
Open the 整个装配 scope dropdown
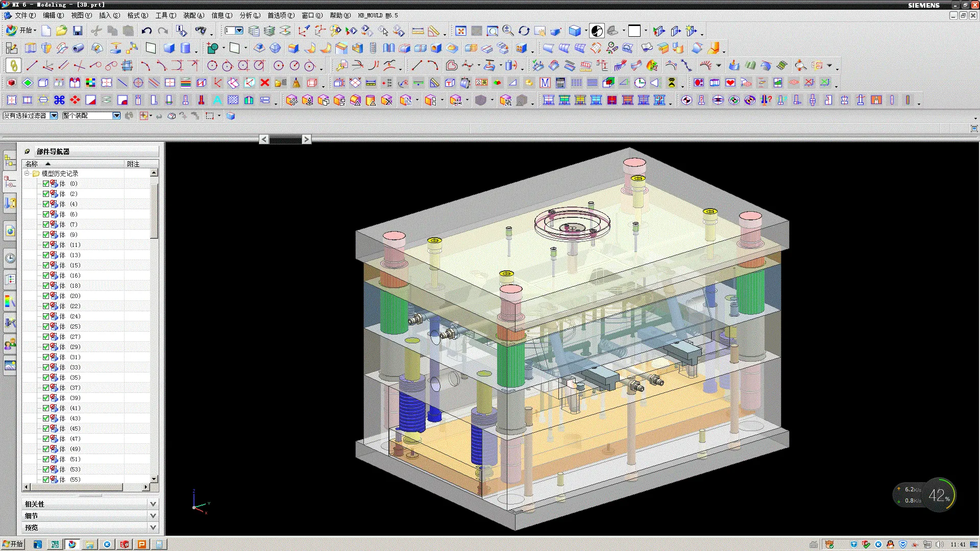tap(116, 116)
